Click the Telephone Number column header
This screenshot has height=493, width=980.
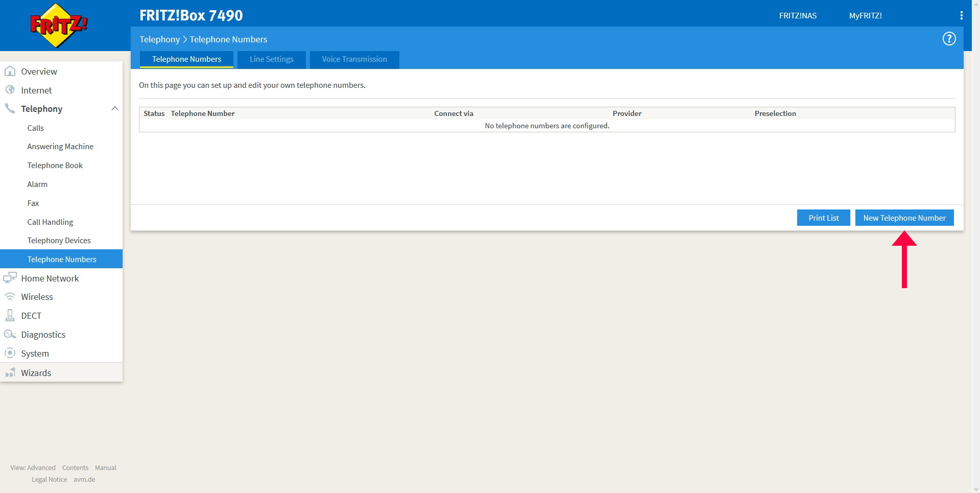(203, 113)
